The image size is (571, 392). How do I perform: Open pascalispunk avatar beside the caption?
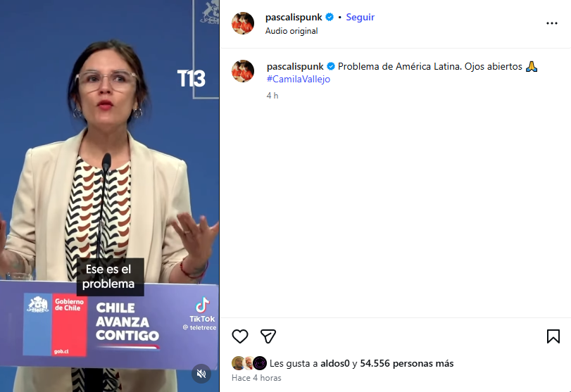click(243, 71)
